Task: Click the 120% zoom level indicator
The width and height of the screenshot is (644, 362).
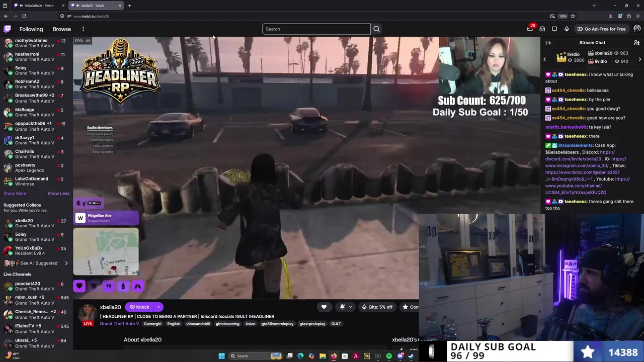Action: pos(562,16)
